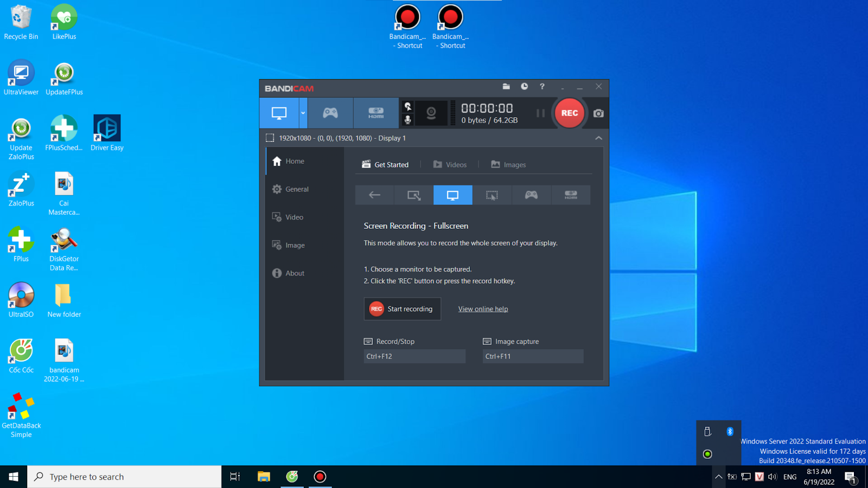This screenshot has height=488, width=868.
Task: Open the notification center icon
Action: tap(850, 477)
